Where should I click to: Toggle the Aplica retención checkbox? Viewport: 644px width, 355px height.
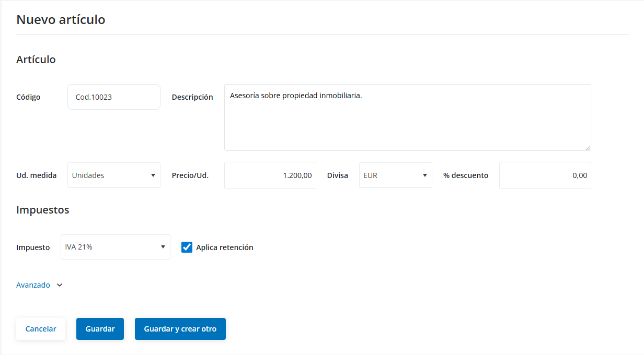pos(187,247)
